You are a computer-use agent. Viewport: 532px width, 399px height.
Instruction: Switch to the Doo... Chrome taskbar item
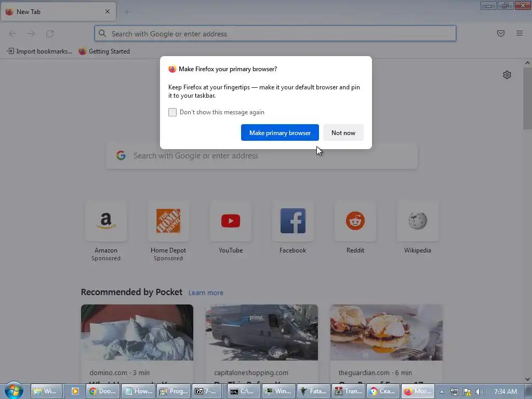pyautogui.click(x=102, y=391)
